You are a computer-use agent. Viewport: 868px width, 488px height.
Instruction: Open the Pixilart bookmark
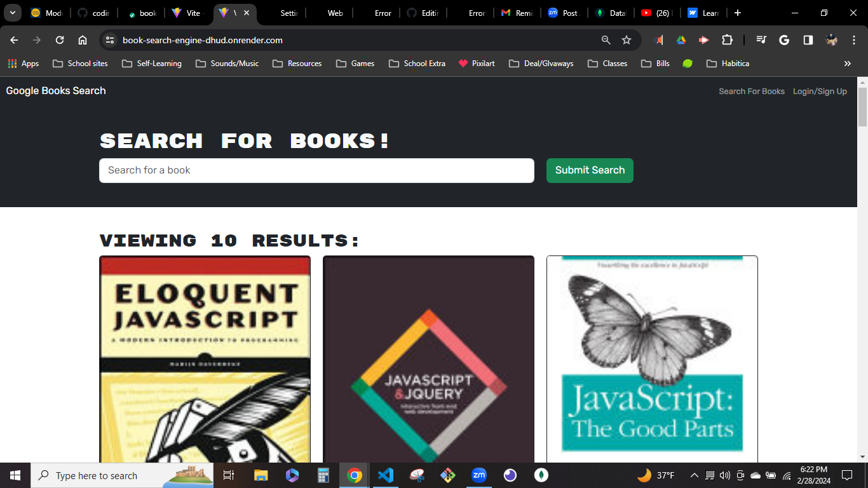point(476,64)
